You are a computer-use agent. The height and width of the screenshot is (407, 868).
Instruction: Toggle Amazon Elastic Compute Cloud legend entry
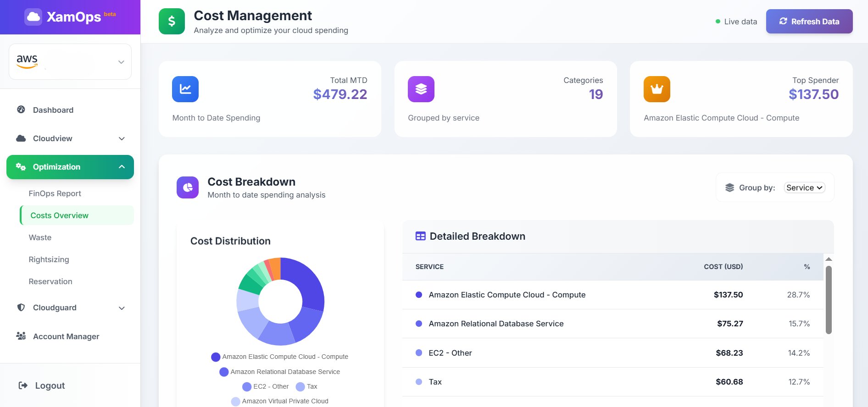pos(279,357)
